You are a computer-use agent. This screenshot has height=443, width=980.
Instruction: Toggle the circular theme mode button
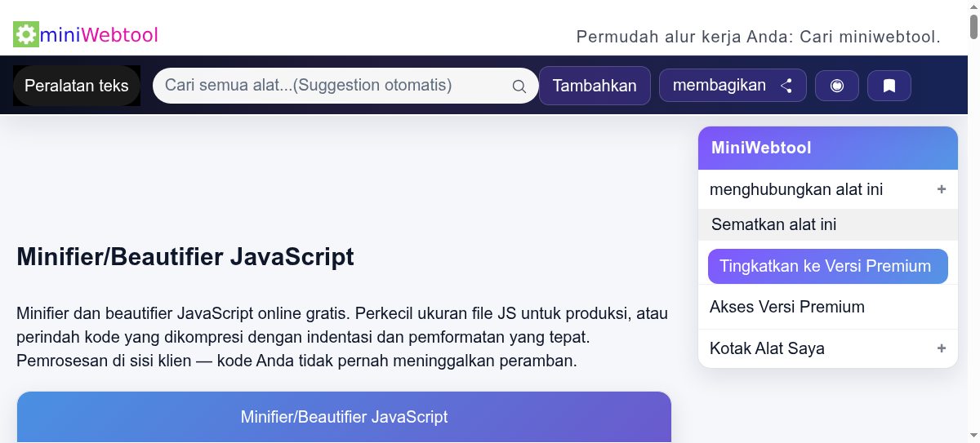pyautogui.click(x=837, y=86)
